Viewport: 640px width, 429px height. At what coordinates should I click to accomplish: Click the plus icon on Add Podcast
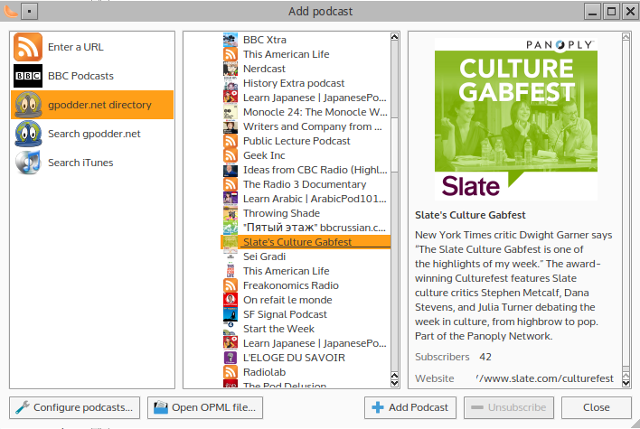[x=378, y=407]
